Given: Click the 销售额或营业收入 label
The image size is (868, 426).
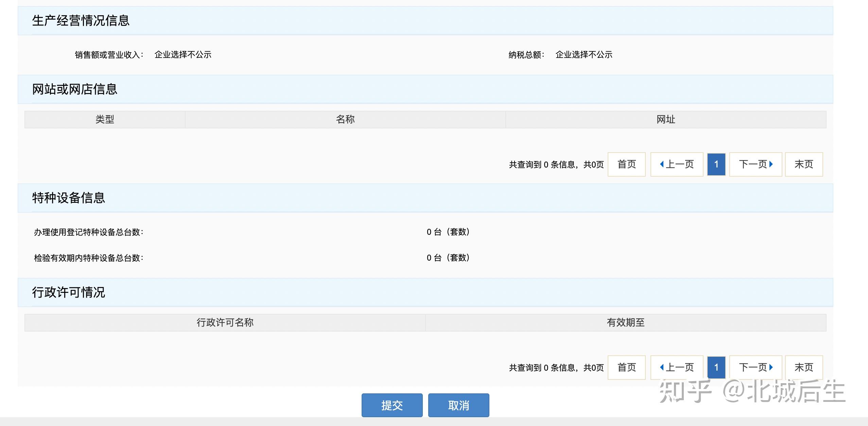Looking at the screenshot, I should click(x=109, y=55).
